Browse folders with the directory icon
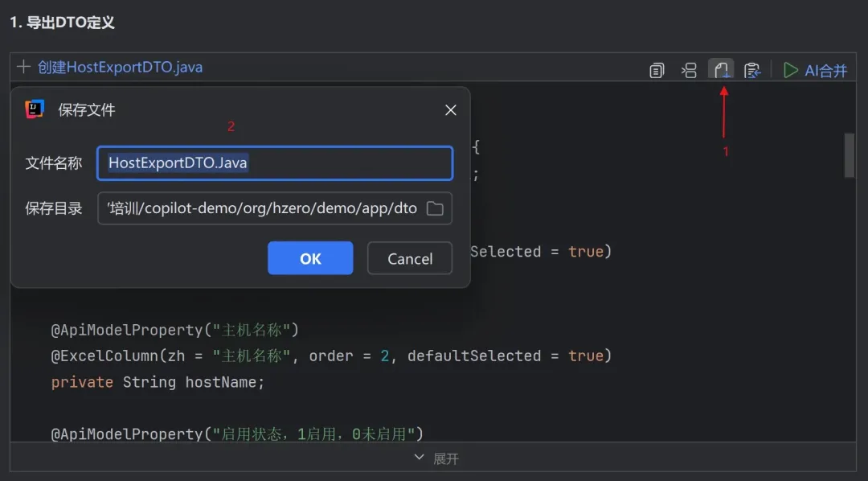 [435, 208]
